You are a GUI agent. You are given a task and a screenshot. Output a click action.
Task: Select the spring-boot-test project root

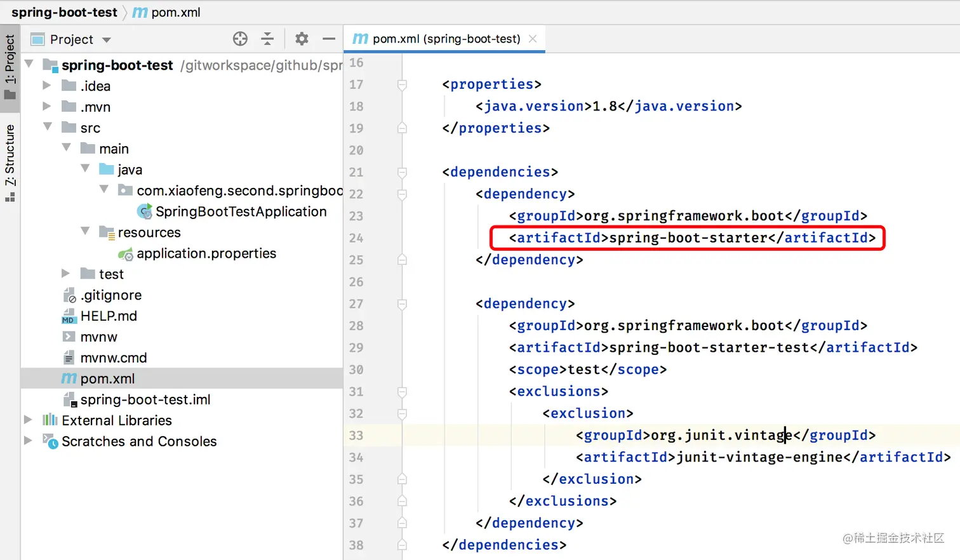pos(117,65)
